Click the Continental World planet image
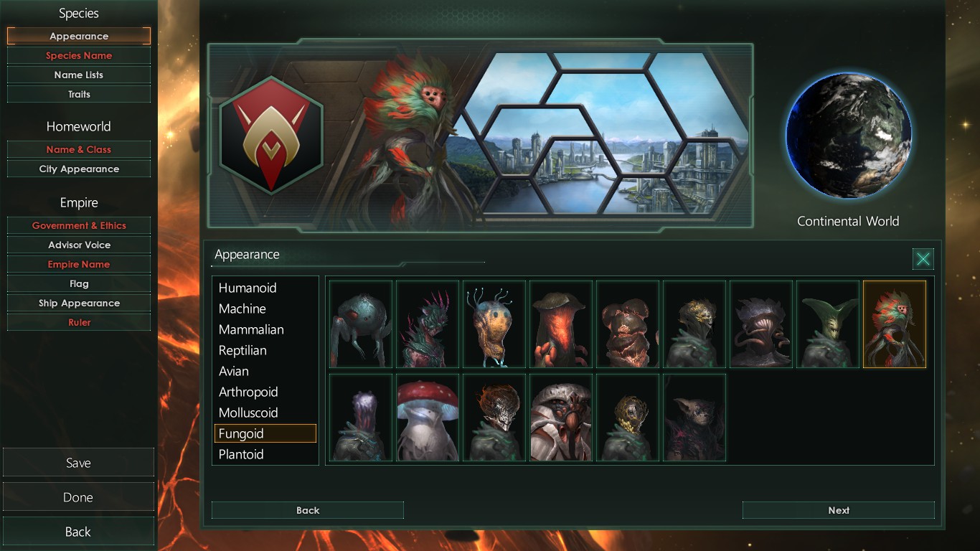Image resolution: width=980 pixels, height=551 pixels. click(x=849, y=136)
